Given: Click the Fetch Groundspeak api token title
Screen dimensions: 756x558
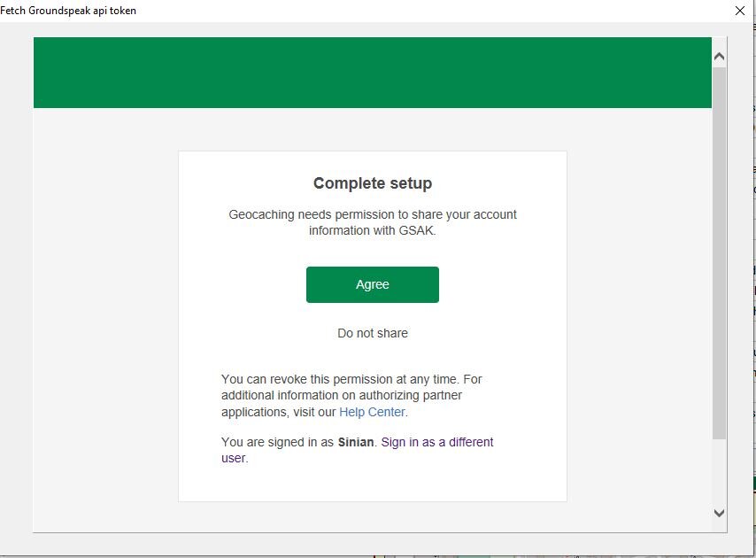Looking at the screenshot, I should click(68, 11).
